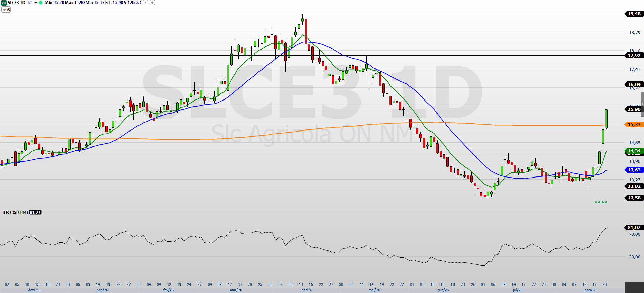Image resolution: width=644 pixels, height=293 pixels.
Task: Click the 13,27 price axis label
Action: click(x=634, y=180)
